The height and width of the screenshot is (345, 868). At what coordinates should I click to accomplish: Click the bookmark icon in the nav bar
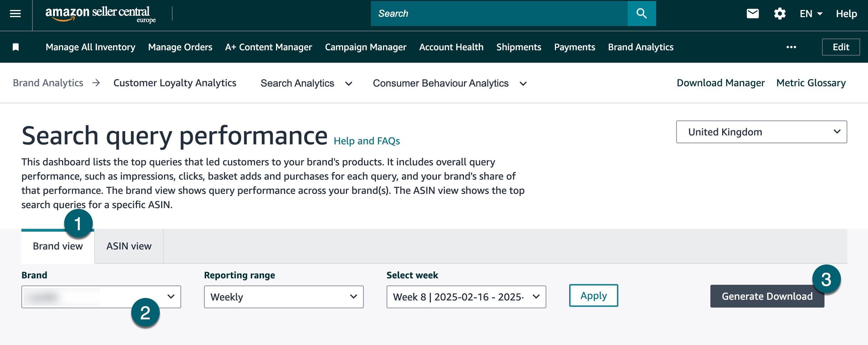(16, 47)
